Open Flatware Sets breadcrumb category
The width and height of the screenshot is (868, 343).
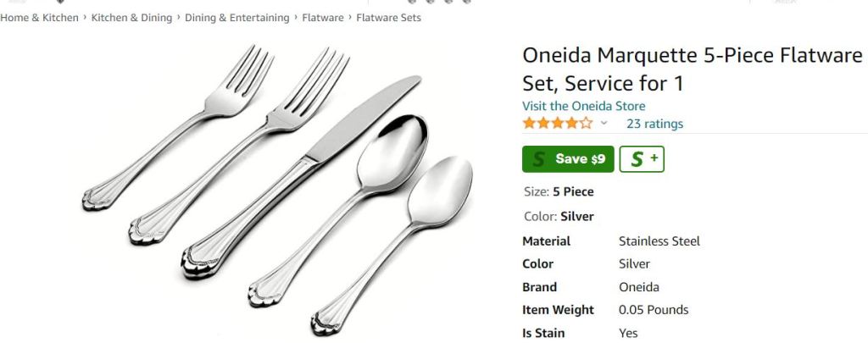(388, 18)
